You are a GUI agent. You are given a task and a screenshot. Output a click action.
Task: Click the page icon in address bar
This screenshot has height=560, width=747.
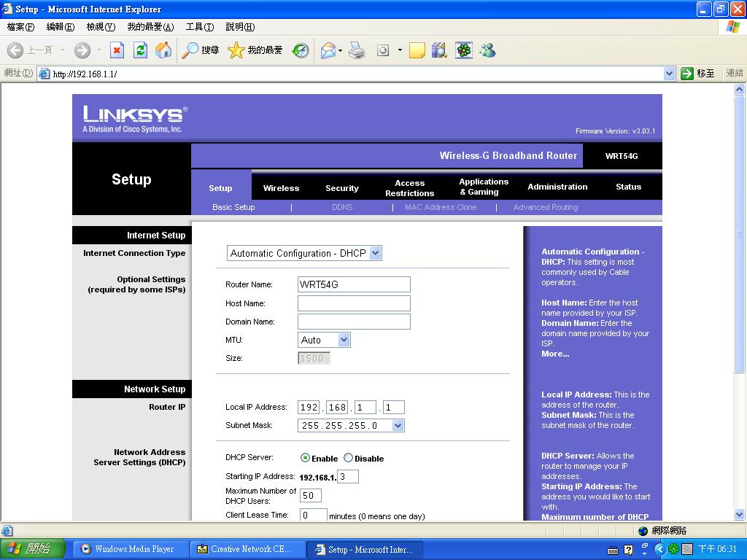pyautogui.click(x=44, y=74)
